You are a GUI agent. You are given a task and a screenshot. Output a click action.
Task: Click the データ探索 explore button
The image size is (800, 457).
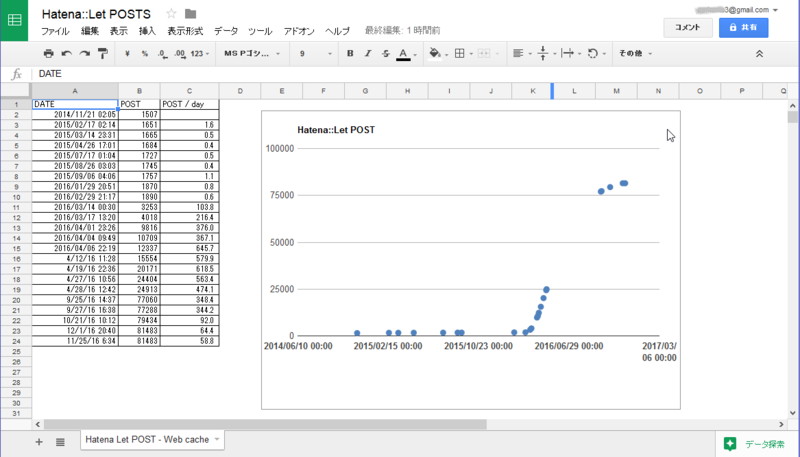click(x=756, y=444)
